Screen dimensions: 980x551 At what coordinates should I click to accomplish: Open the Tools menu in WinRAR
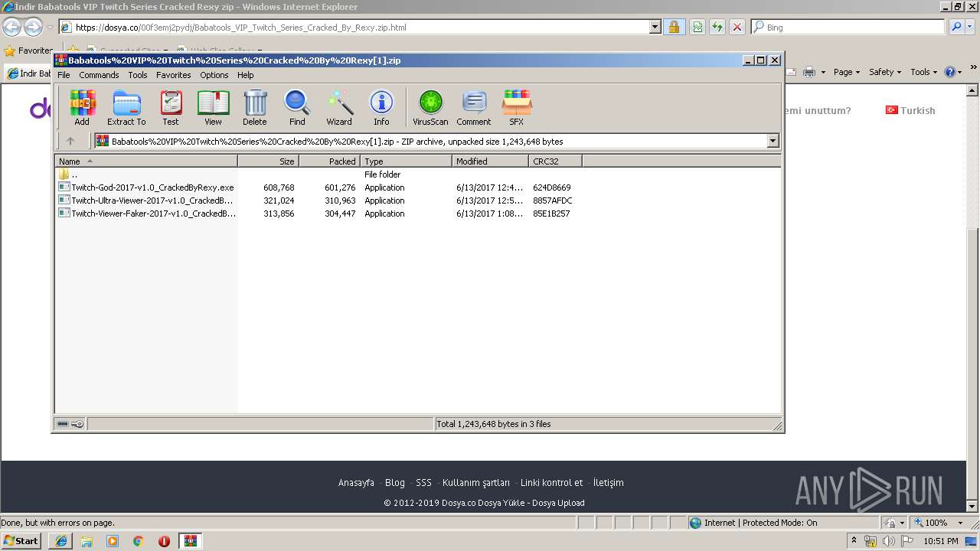coord(138,75)
